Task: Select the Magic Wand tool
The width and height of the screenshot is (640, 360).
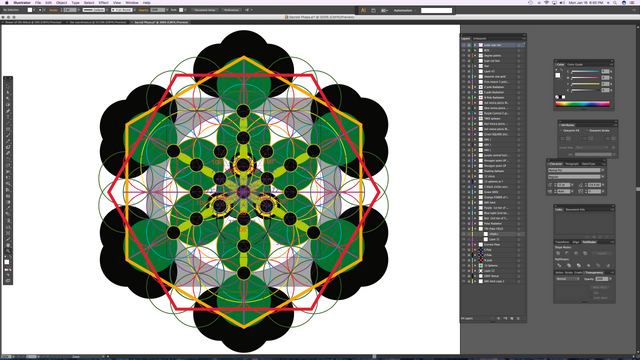Action: point(8,98)
